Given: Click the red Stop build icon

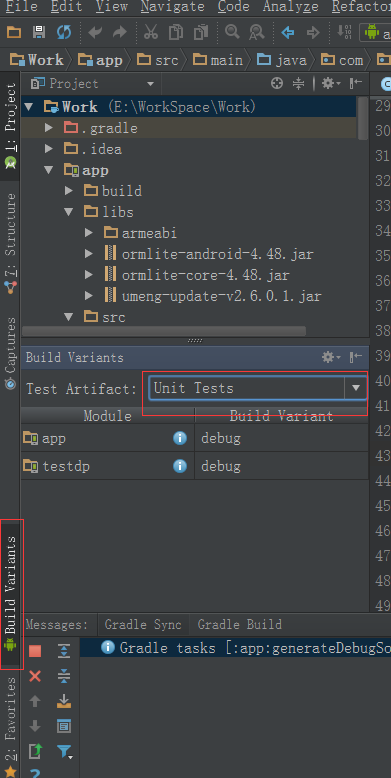Looking at the screenshot, I should point(35,651).
